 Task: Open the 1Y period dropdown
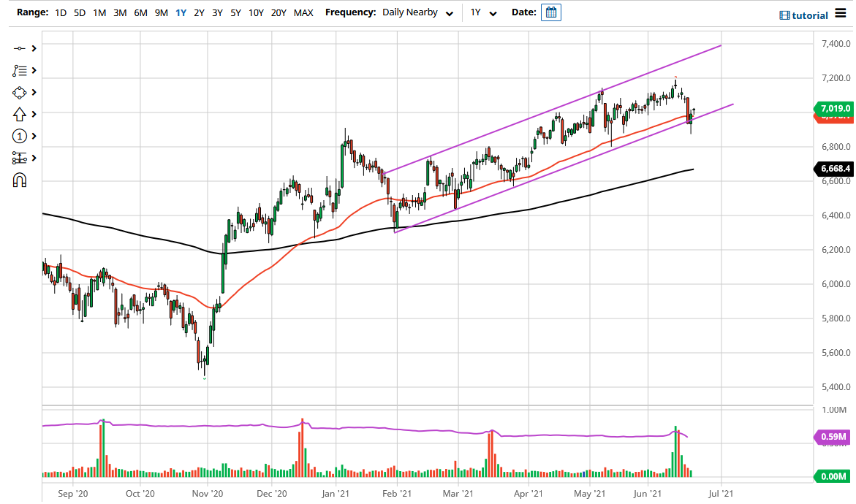(484, 12)
